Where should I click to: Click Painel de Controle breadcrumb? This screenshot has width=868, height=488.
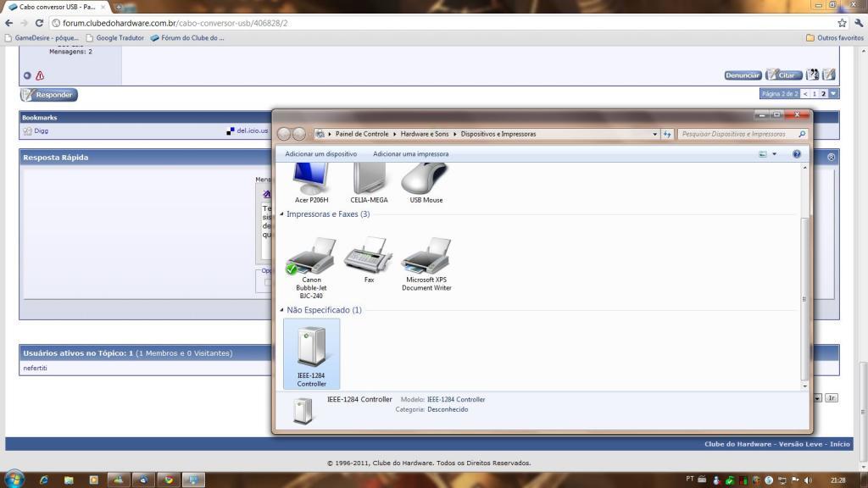pyautogui.click(x=362, y=134)
